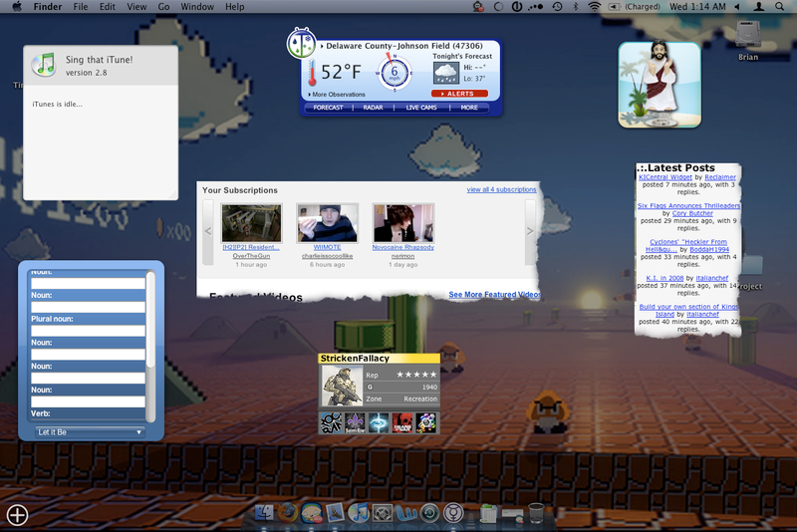
Task: Click the red ALERTS button
Action: pyautogui.click(x=459, y=94)
